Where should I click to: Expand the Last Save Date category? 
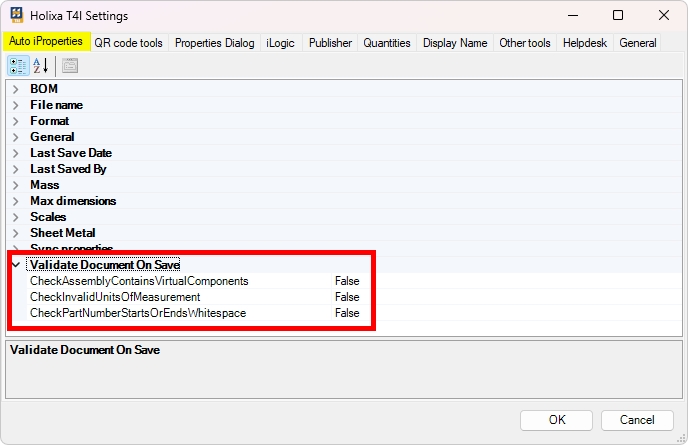tap(16, 153)
